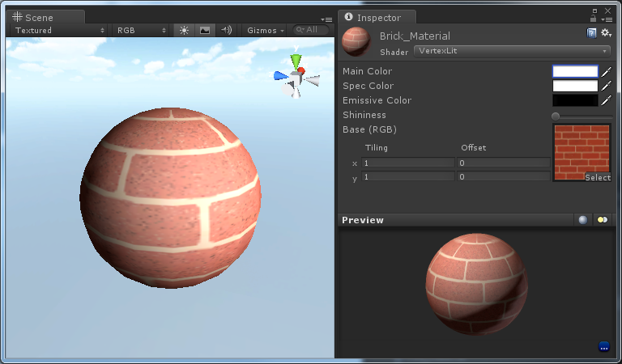Image resolution: width=622 pixels, height=364 pixels.
Task: Click the gray right-side gizmo cone
Action: click(x=313, y=81)
